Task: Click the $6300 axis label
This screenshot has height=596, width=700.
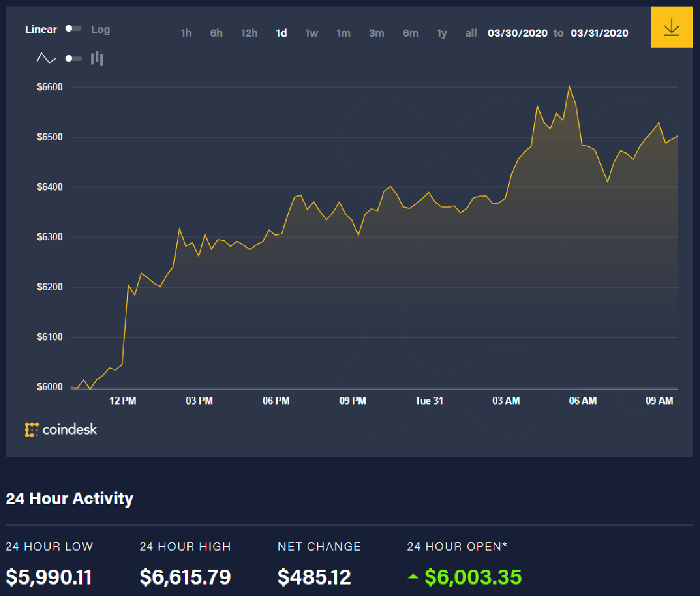Action: [50, 237]
